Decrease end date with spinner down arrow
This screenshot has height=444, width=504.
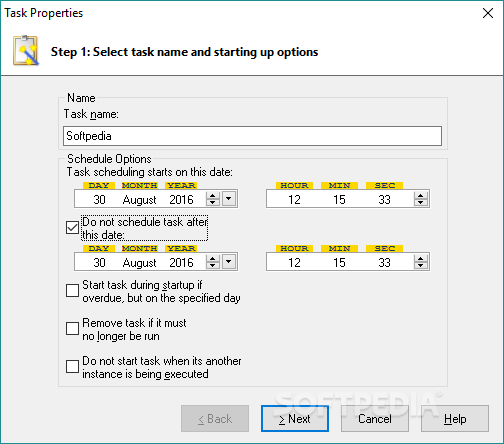[213, 265]
